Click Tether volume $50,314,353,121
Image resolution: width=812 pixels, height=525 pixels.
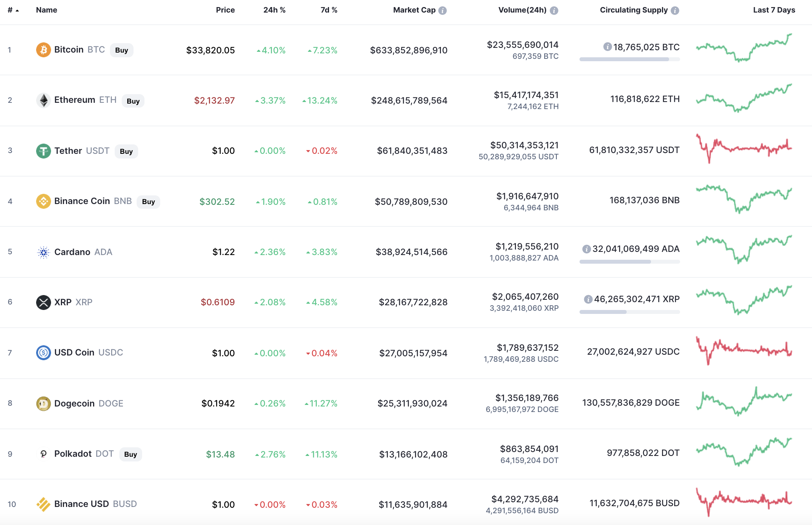pos(524,145)
